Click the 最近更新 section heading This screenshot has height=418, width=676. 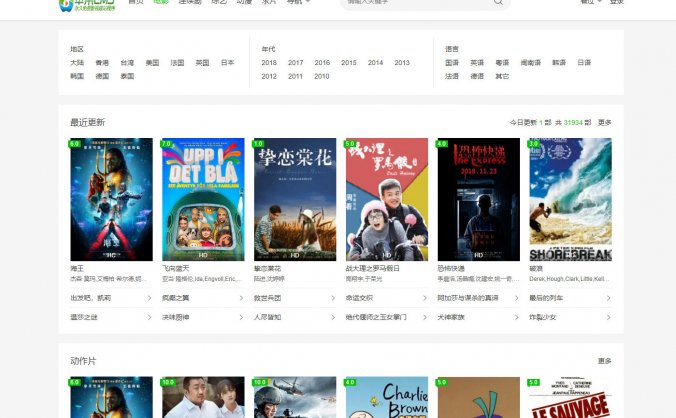point(88,122)
